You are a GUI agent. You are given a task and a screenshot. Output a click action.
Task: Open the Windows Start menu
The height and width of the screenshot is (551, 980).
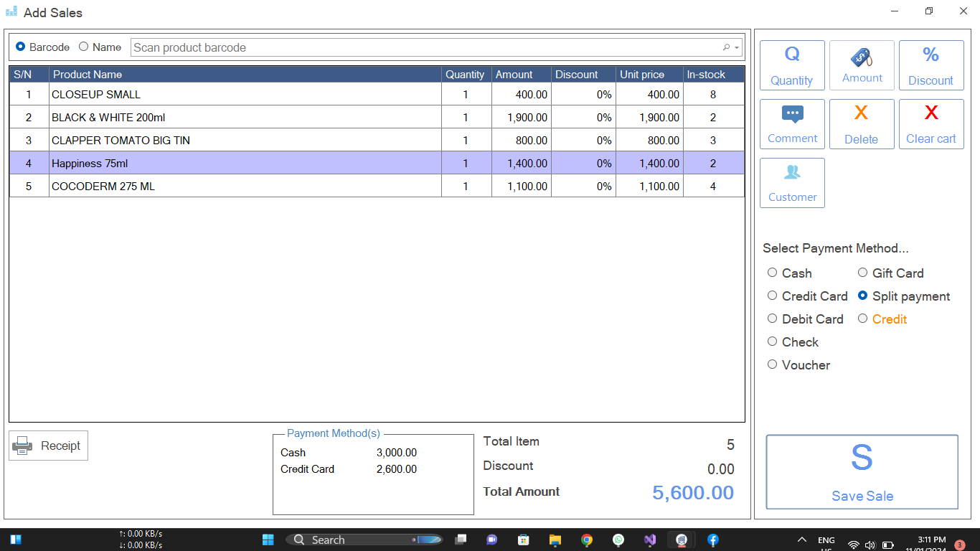pyautogui.click(x=268, y=539)
